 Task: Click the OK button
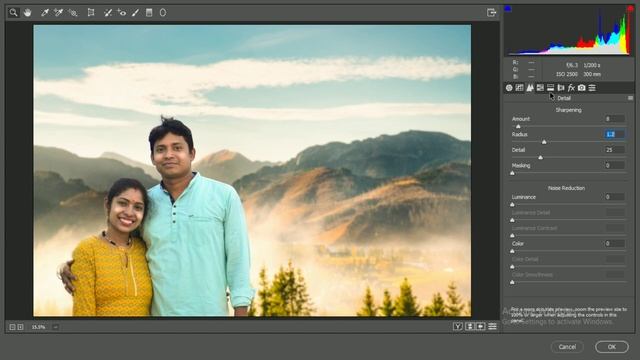click(611, 347)
